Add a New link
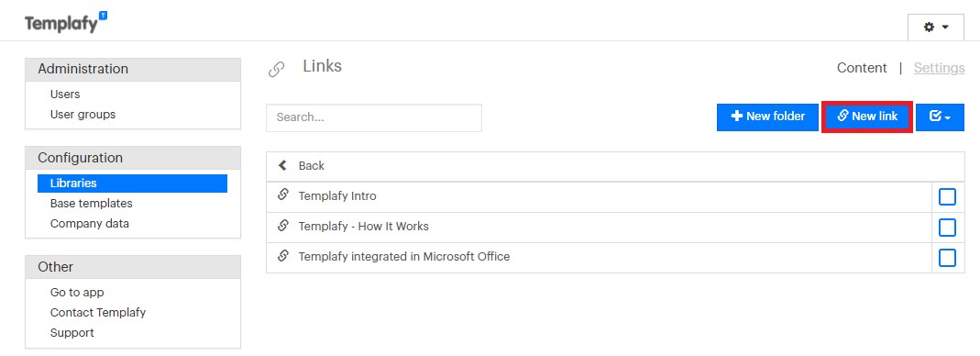 867,117
